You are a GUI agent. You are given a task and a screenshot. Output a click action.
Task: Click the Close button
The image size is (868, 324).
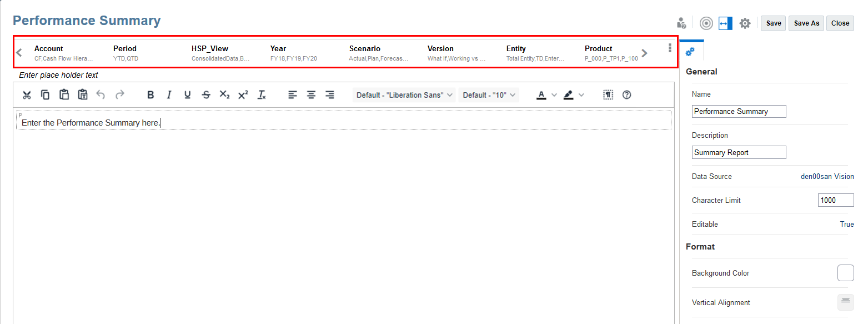click(840, 23)
